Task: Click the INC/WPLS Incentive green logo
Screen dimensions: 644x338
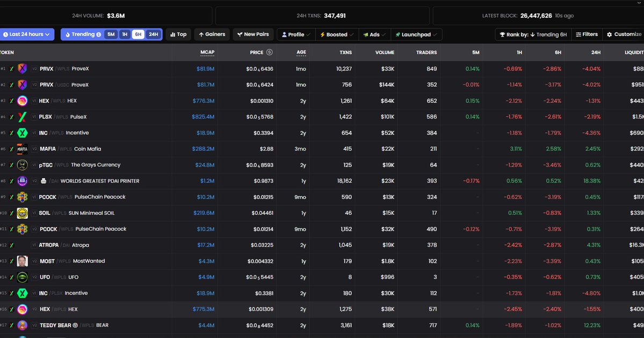Action: pyautogui.click(x=22, y=133)
